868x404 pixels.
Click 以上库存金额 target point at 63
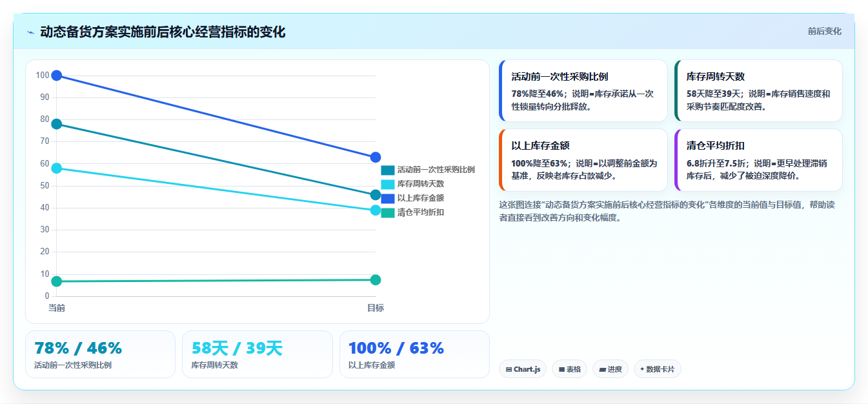point(376,157)
